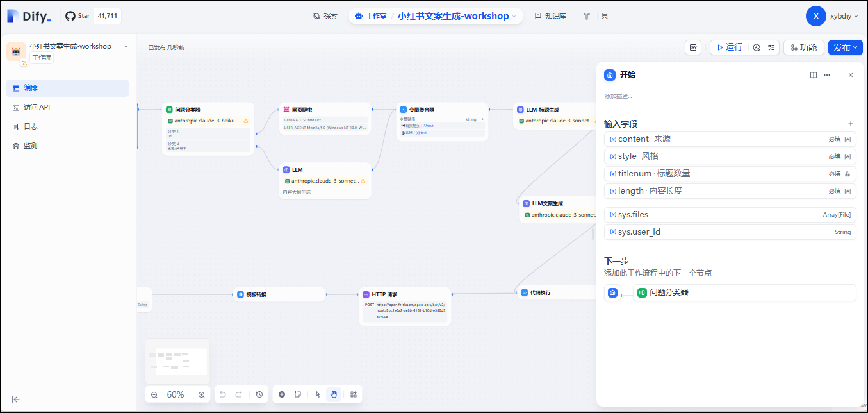The width and height of the screenshot is (868, 413).
Task: Switch to the 知识库 tab
Action: [550, 16]
